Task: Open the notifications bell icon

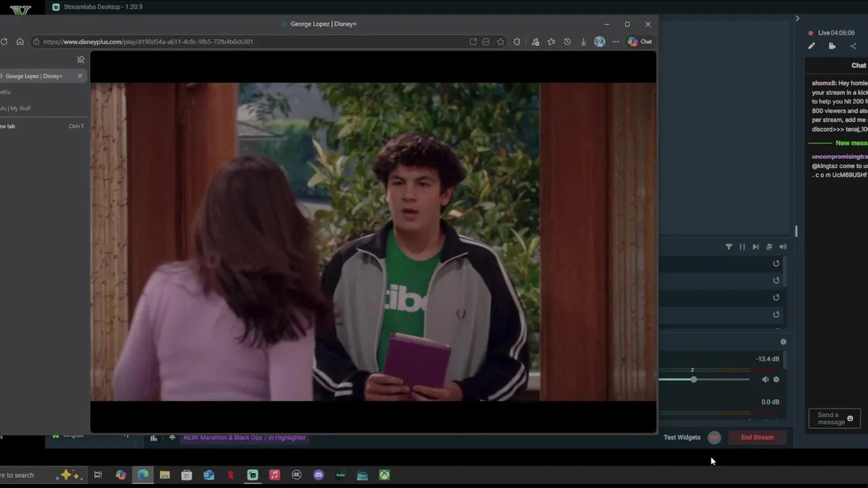Action: point(172,437)
